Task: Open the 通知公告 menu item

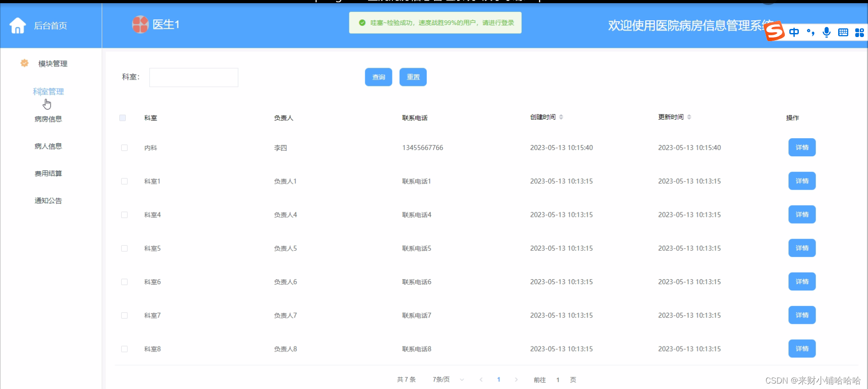Action: pyautogui.click(x=48, y=201)
